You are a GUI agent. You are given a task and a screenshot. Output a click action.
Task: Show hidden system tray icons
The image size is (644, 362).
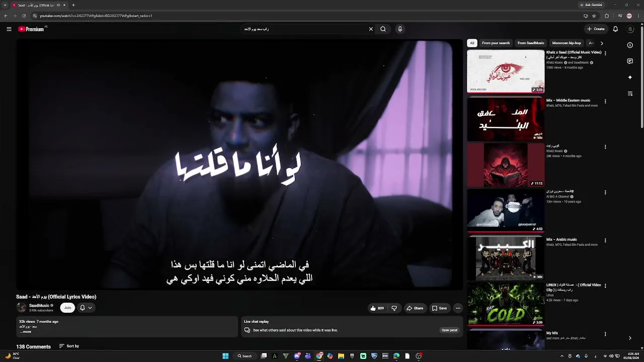(x=562, y=356)
